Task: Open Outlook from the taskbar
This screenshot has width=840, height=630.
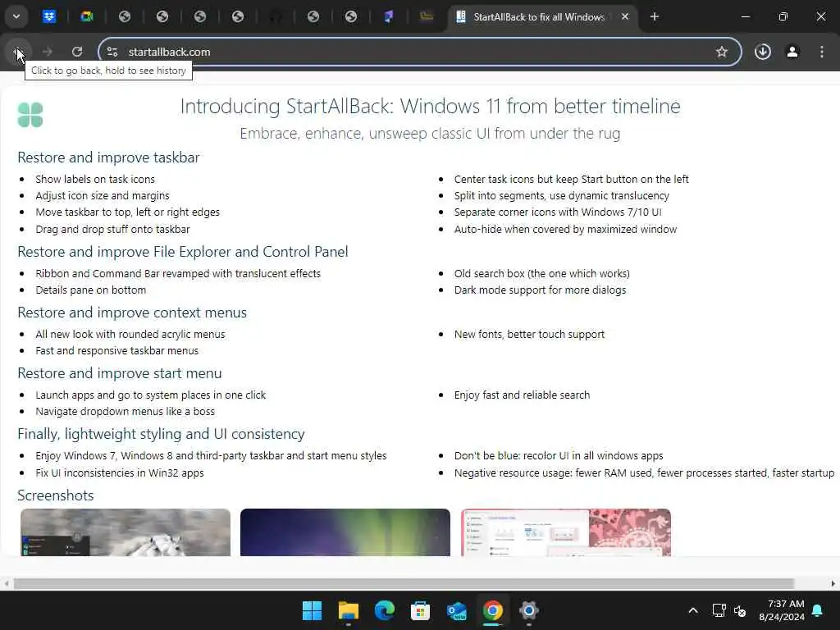Action: pos(456,610)
